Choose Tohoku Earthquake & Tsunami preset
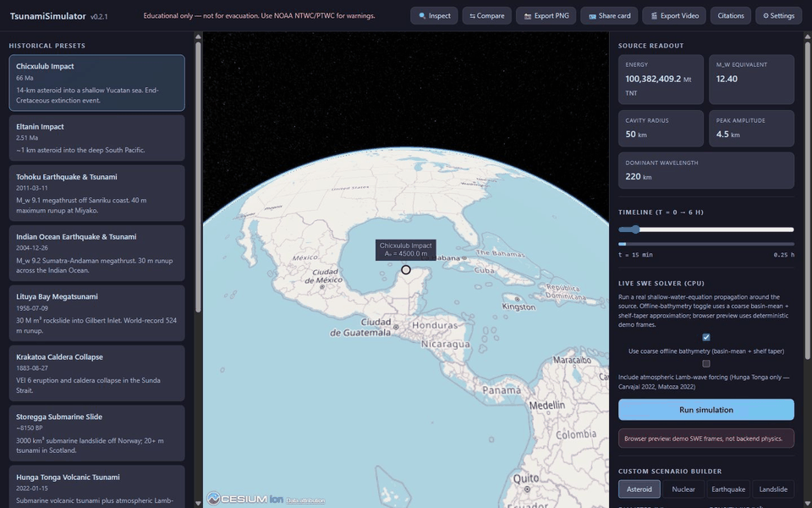Screen dimensions: 812x508 point(96,193)
